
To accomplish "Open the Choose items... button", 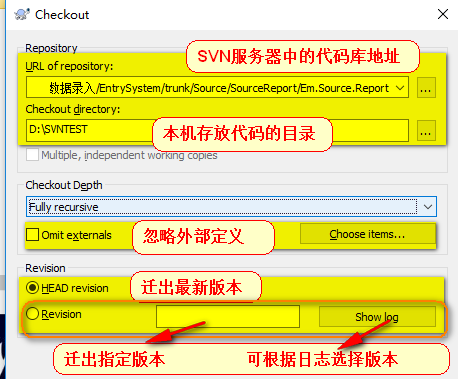I will 368,234.
